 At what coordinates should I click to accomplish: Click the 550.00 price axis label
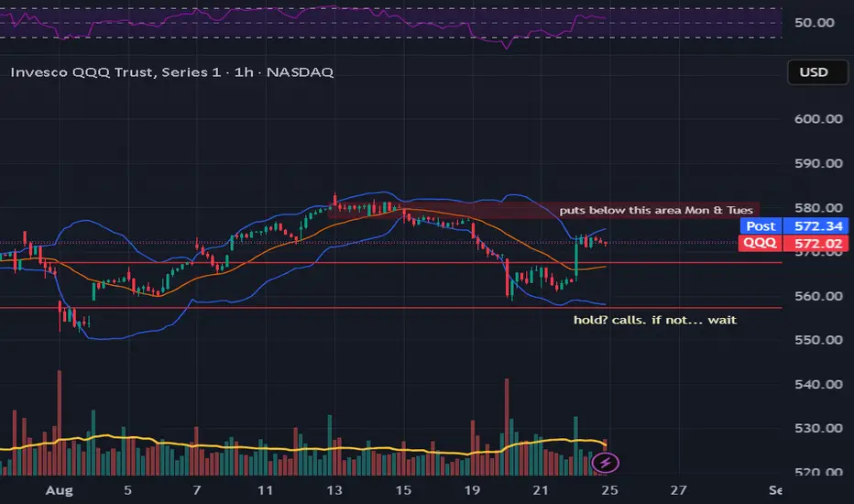(x=818, y=340)
